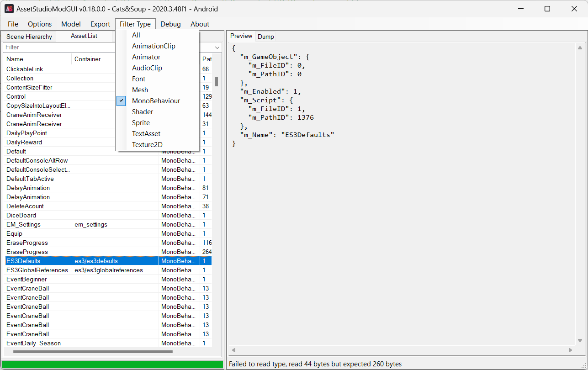The height and width of the screenshot is (370, 588).
Task: Select the EM_Settings asset row
Action: point(107,224)
